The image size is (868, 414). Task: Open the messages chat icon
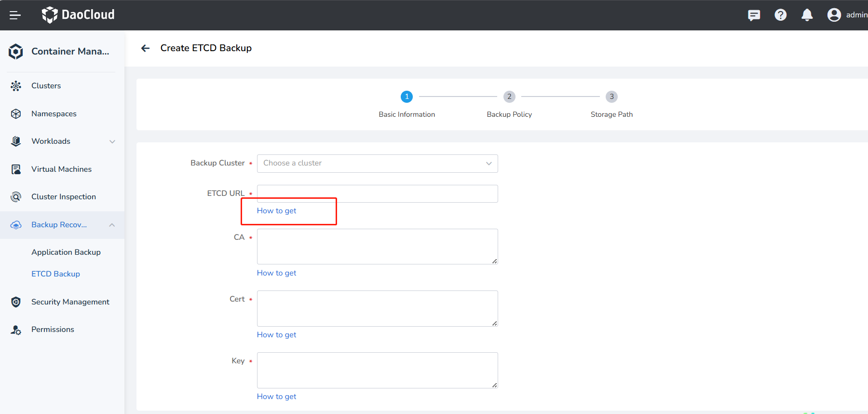pos(754,15)
